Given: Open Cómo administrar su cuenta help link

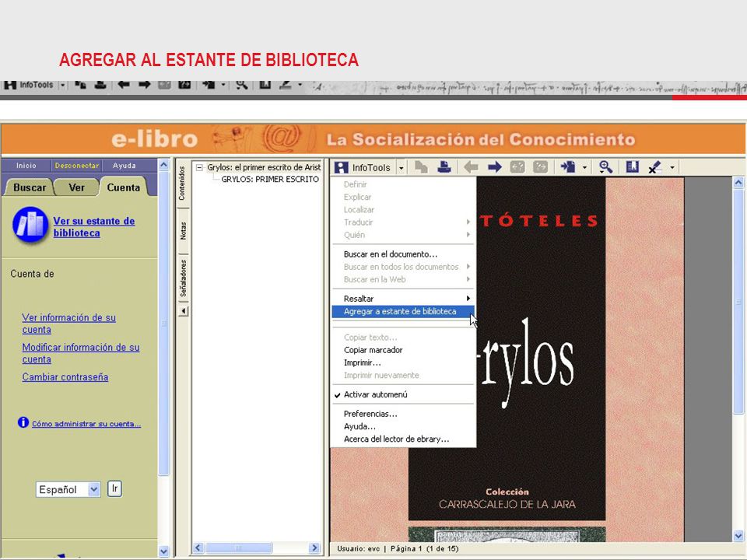Looking at the screenshot, I should pos(86,424).
